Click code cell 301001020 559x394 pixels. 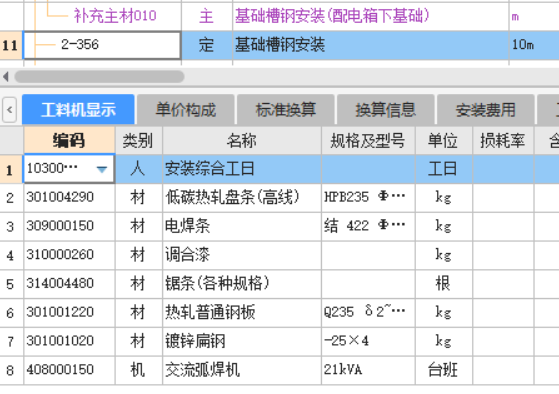tap(69, 341)
